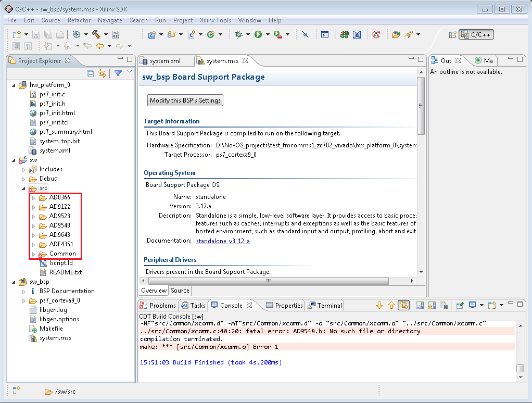This screenshot has height=403, width=532.
Task: Close the system.mss editor tab
Action: (245, 60)
